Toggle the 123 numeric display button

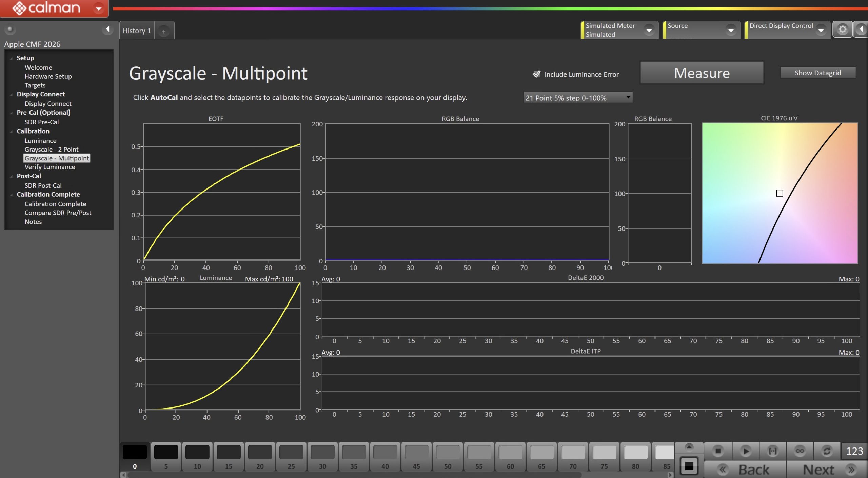854,451
